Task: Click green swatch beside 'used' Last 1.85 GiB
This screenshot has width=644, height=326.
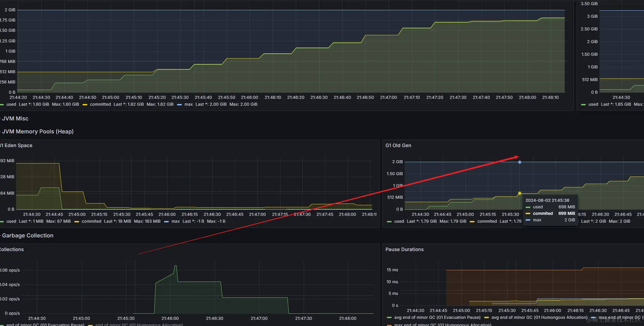Action: (x=583, y=105)
